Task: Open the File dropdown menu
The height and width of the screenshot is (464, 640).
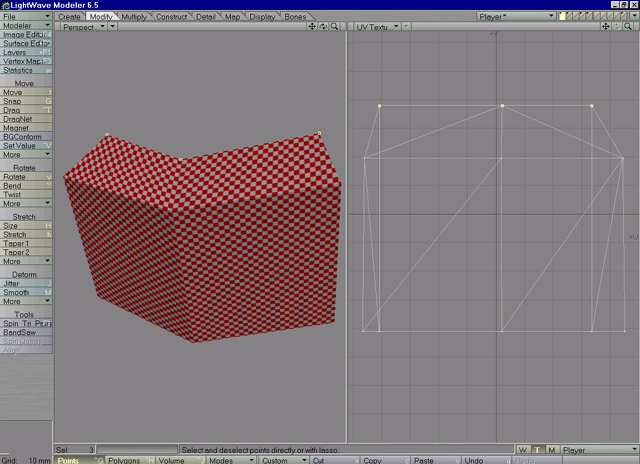Action: click(x=26, y=17)
